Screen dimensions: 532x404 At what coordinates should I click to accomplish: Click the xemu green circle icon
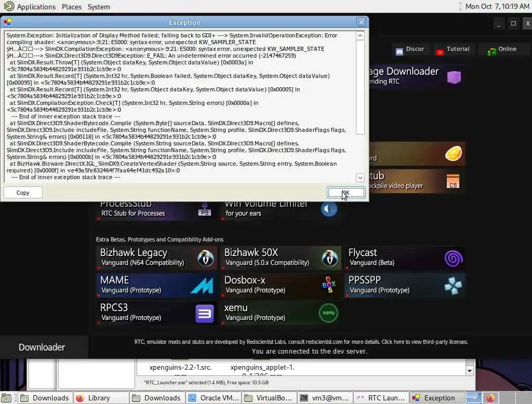[328, 313]
